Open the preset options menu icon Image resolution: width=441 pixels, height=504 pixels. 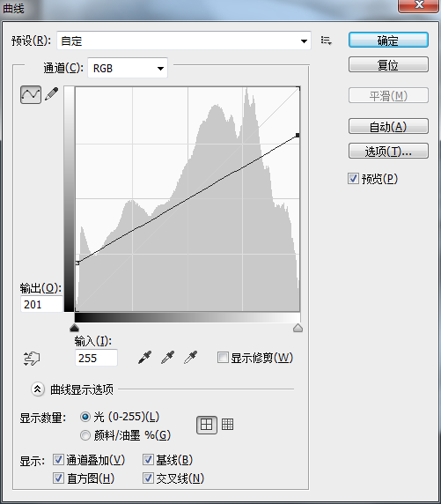pyautogui.click(x=326, y=41)
